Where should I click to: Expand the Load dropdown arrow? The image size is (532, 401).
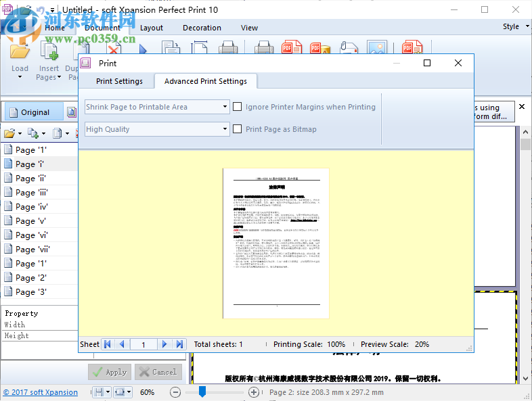point(20,77)
